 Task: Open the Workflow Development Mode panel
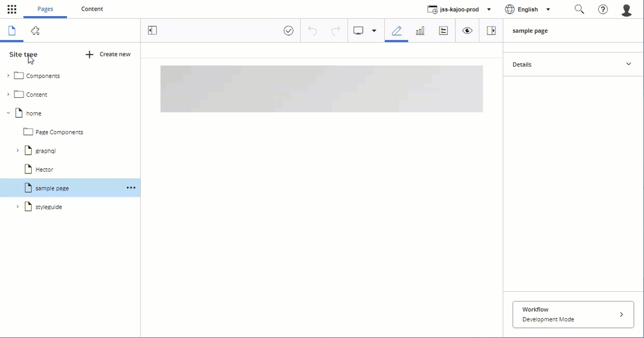pyautogui.click(x=573, y=314)
